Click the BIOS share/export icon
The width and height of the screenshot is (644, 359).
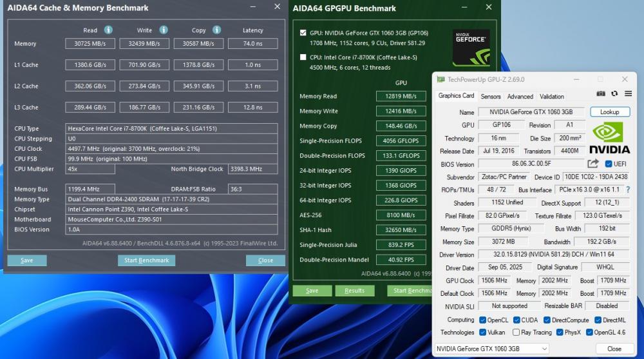[x=592, y=164]
